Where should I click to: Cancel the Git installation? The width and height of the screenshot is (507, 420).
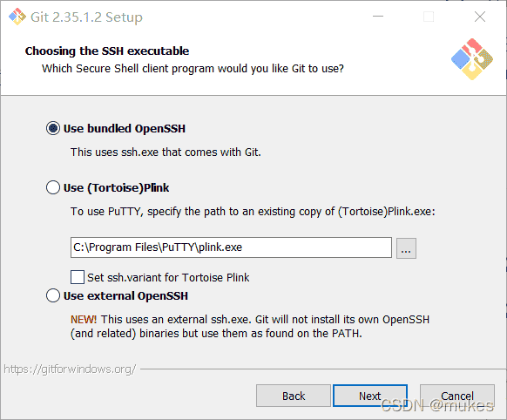click(x=457, y=396)
